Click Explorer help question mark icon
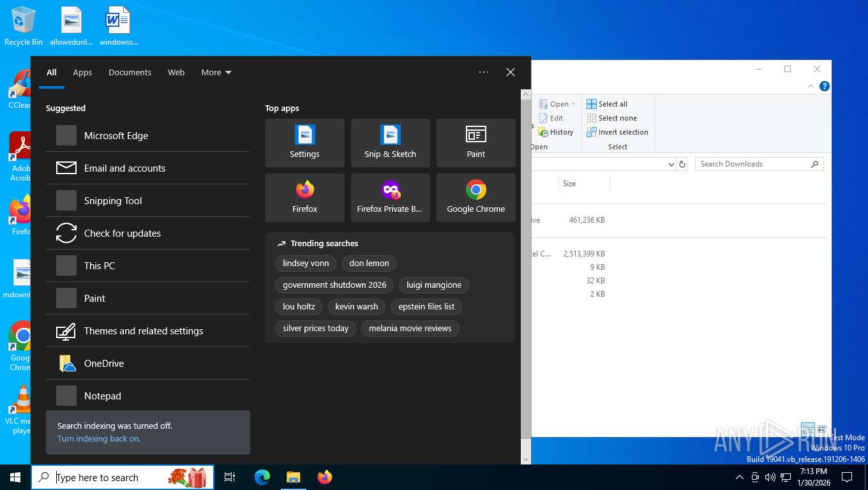868x490 pixels. 825,86
